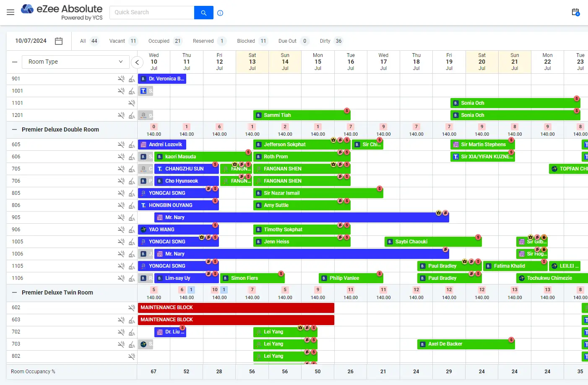This screenshot has height=385, width=588.
Task: Click Room Occupancy % value 67
Action: click(154, 372)
